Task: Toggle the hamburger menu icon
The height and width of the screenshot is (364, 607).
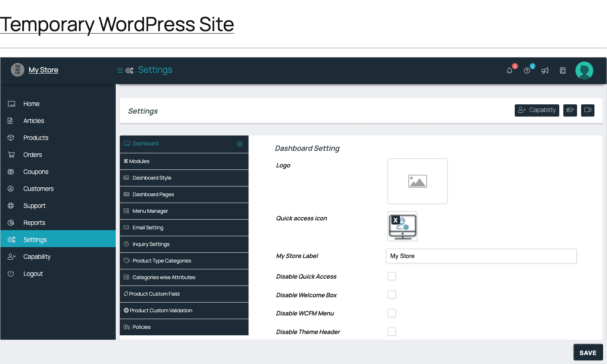Action: [120, 70]
